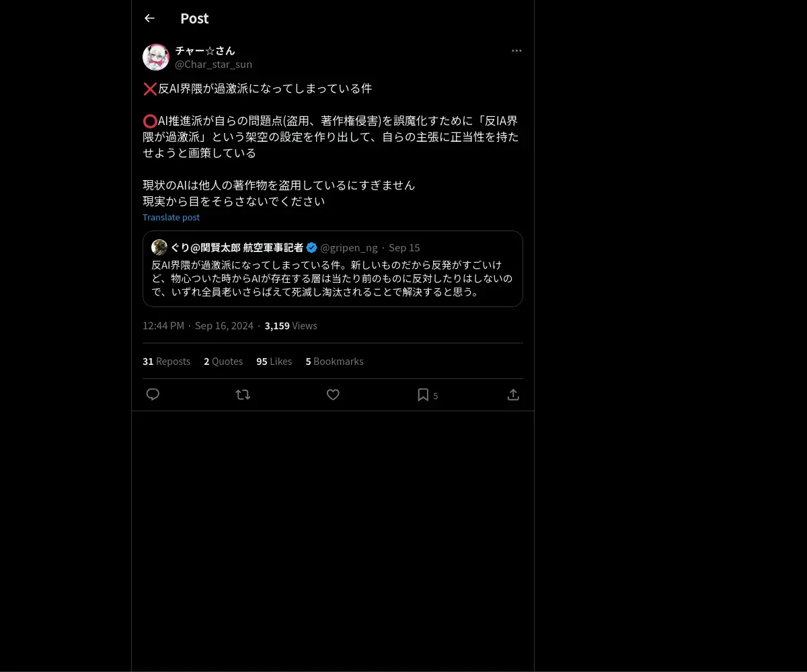Viewport: 807px width, 672px height.
Task: Click the reply speech bubble icon
Action: point(153,394)
